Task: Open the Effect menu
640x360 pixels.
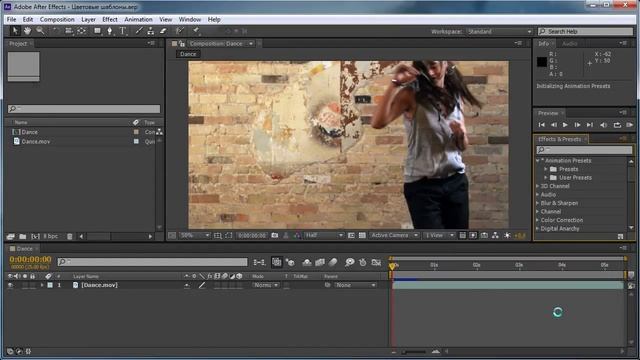Action: 110,19
